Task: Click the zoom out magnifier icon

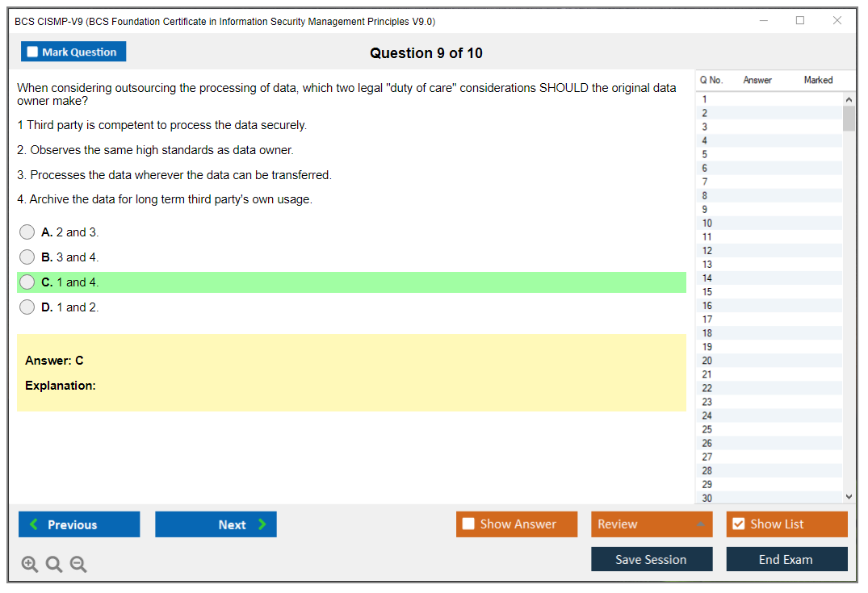Action: point(78,565)
